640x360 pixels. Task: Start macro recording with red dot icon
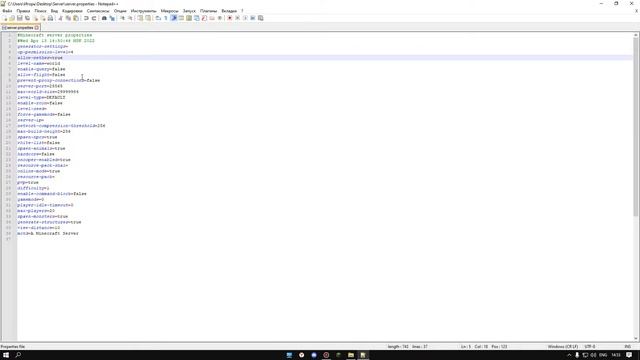point(229,18)
